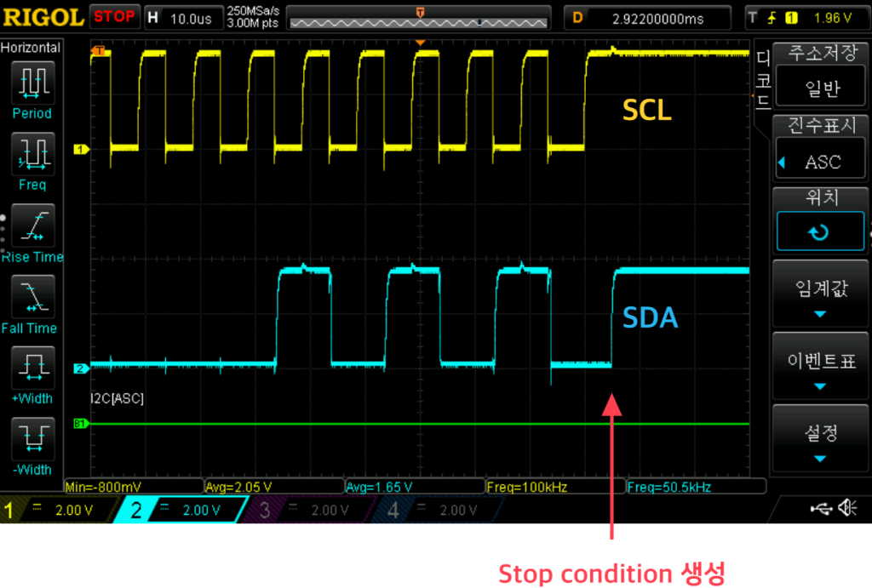Screen dimensions: 872x588
Task: Click the STOP run state indicator
Action: click(114, 17)
